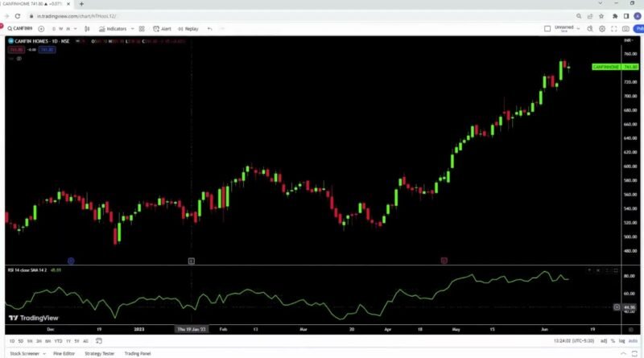Image resolution: width=644 pixels, height=358 pixels.
Task: Move the RSI pane up arrow
Action: [x=589, y=270]
